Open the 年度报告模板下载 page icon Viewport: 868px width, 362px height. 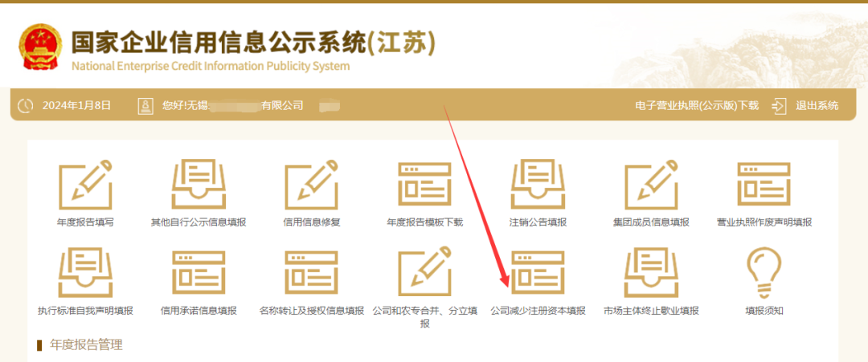click(x=424, y=184)
